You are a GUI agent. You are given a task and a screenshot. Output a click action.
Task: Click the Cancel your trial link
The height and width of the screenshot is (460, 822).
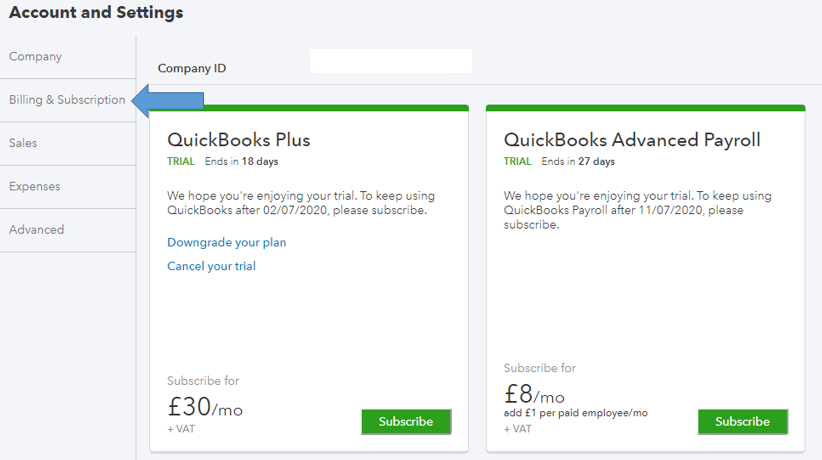211,266
